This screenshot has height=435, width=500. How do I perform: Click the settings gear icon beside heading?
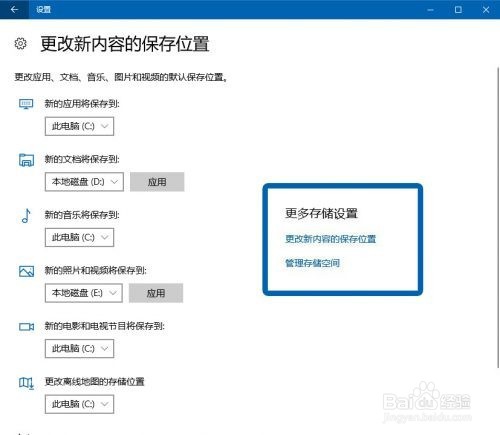point(20,44)
